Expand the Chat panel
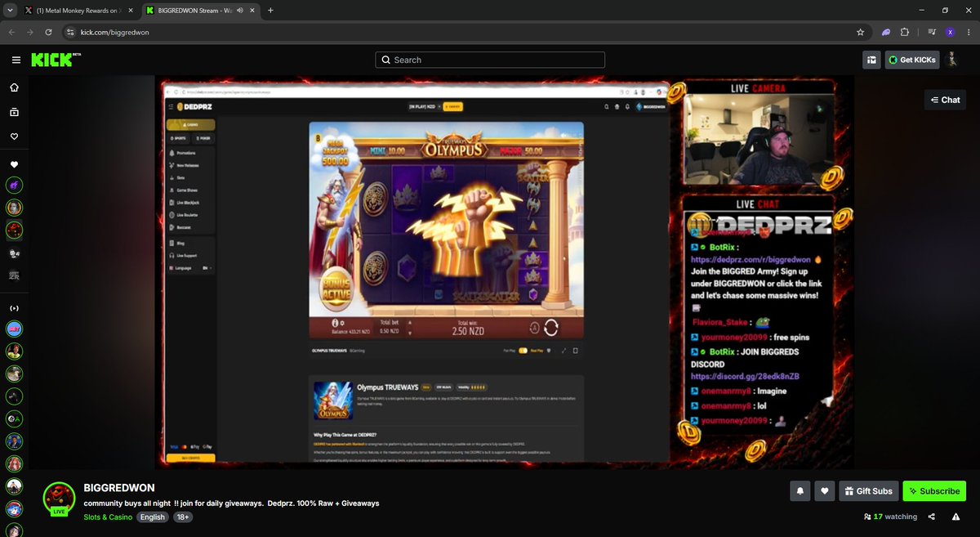Viewport: 980px width, 537px height. pyautogui.click(x=945, y=100)
